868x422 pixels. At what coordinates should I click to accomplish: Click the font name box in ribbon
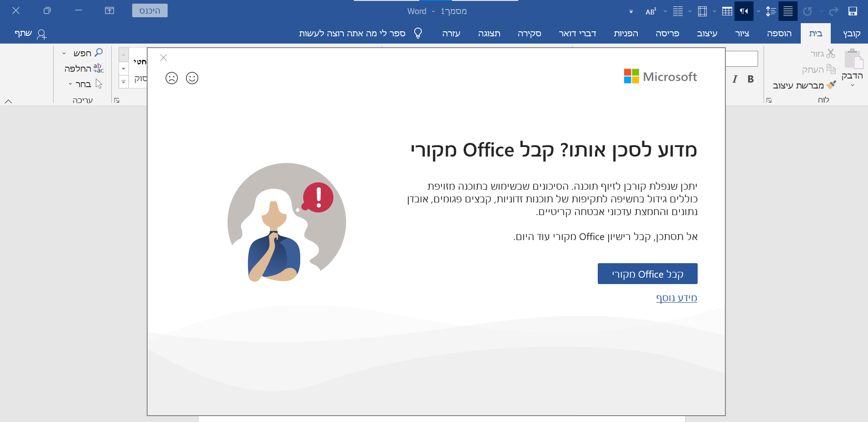click(742, 59)
